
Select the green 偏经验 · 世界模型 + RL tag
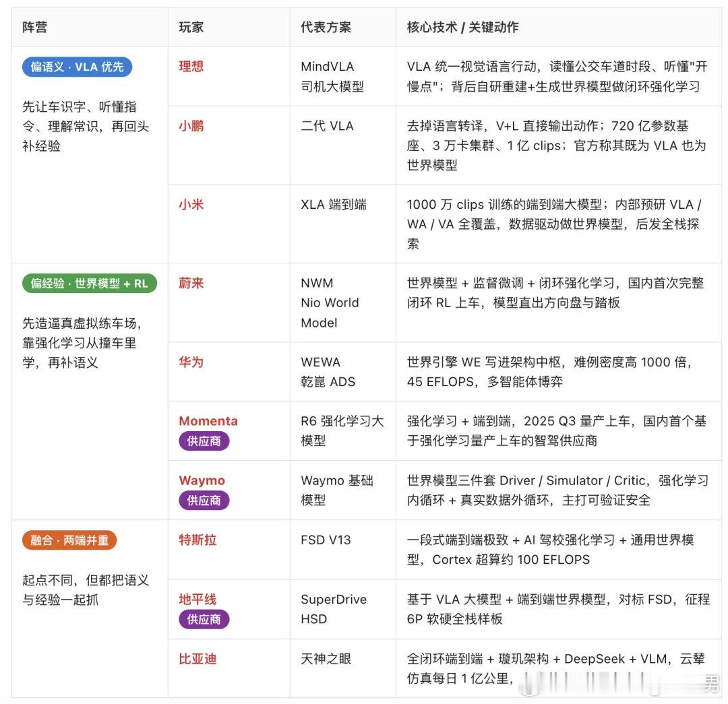tap(89, 284)
